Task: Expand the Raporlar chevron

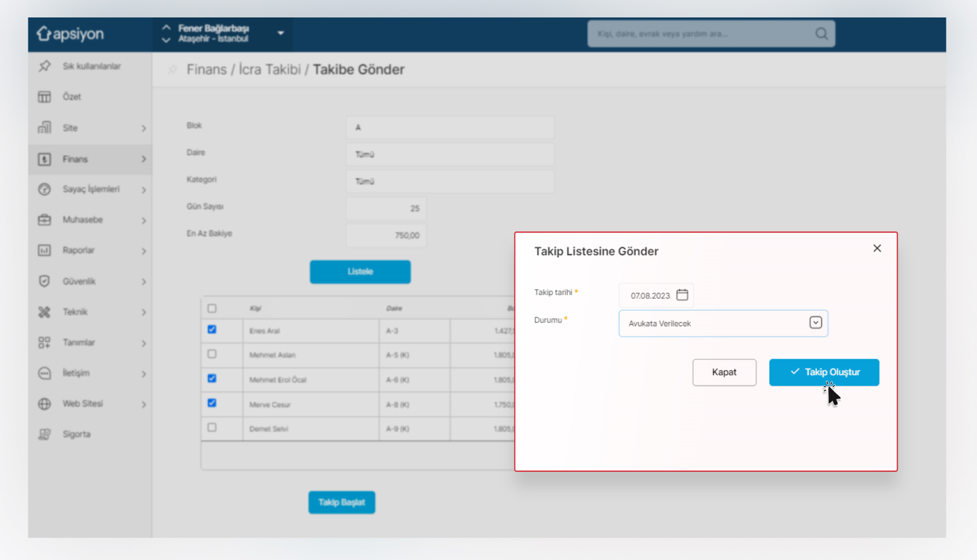Action: pos(144,251)
